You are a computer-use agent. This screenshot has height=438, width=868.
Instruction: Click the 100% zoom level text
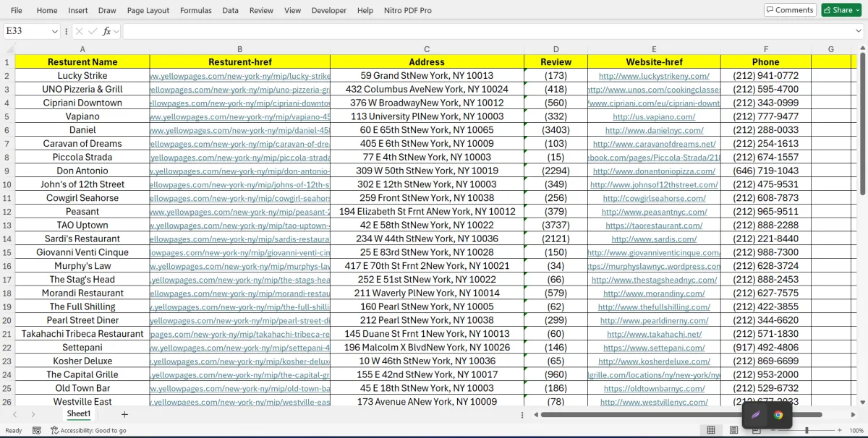pyautogui.click(x=856, y=431)
